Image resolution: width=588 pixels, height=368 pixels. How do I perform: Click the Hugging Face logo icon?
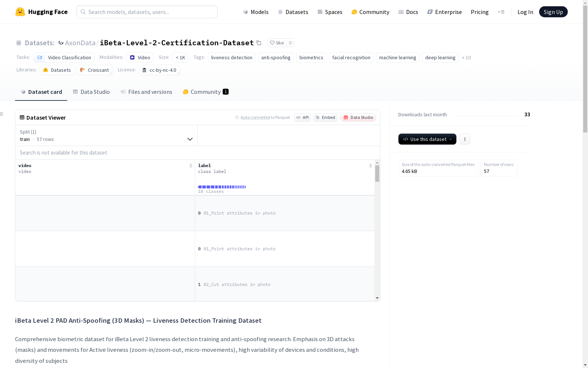(20, 12)
